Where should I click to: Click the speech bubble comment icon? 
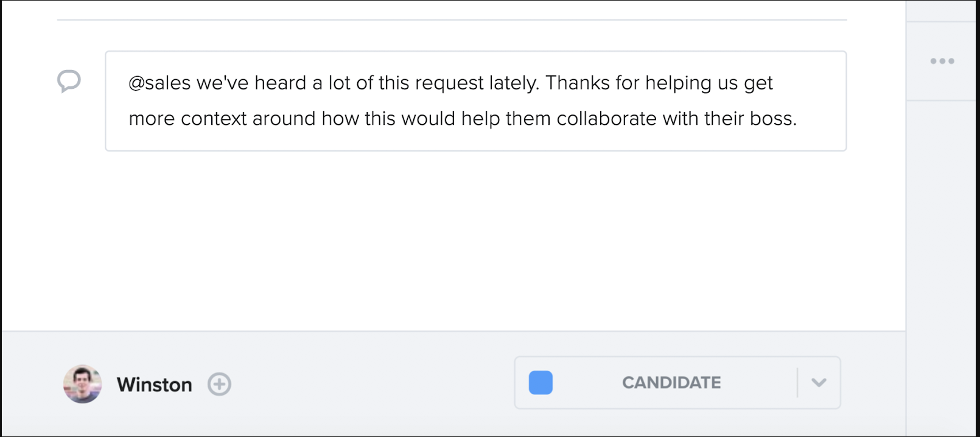click(69, 81)
